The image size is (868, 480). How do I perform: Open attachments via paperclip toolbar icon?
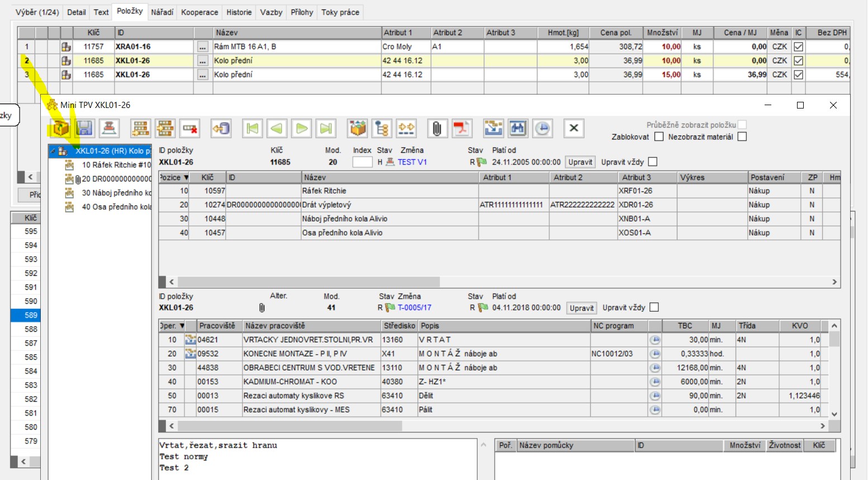pyautogui.click(x=437, y=129)
